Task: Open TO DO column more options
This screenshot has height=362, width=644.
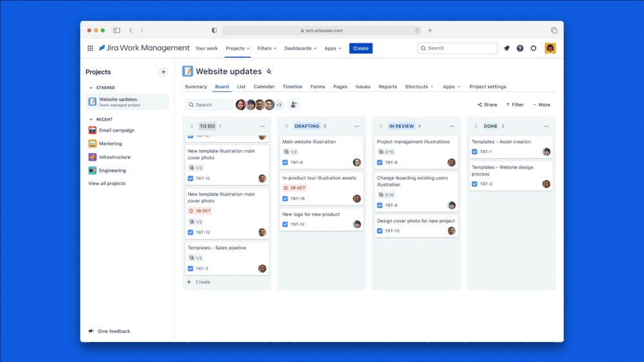Action: (x=262, y=126)
